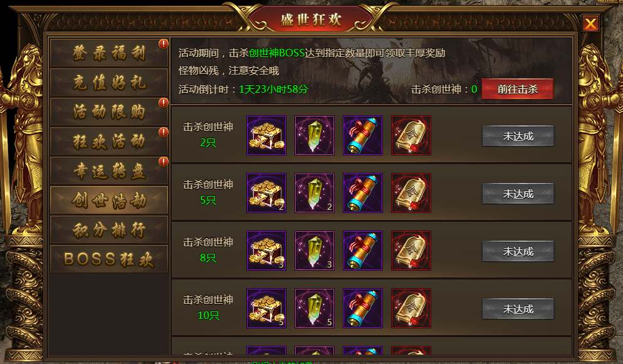Screen dimensions: 623x364
Task: Open the 幸运转盘 tab
Action: coord(109,170)
